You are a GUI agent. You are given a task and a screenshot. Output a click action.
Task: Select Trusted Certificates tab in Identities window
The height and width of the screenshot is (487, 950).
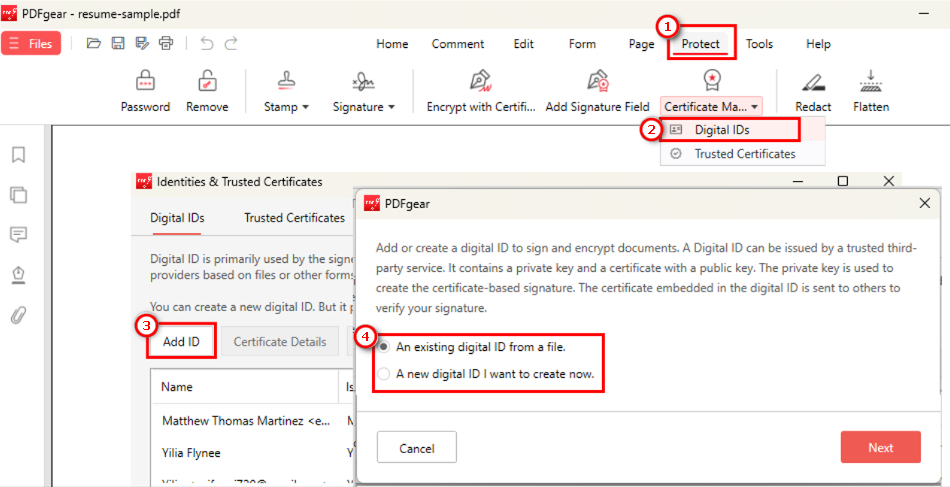[x=294, y=218]
